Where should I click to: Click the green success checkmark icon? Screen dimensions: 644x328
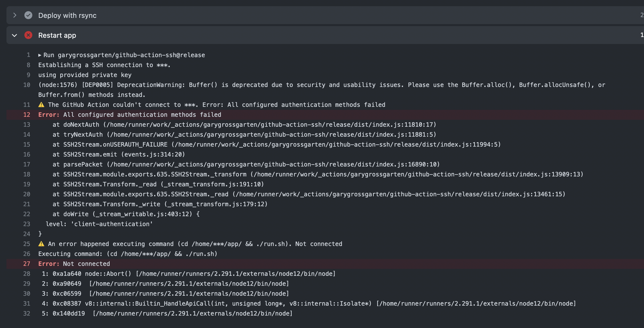[28, 15]
